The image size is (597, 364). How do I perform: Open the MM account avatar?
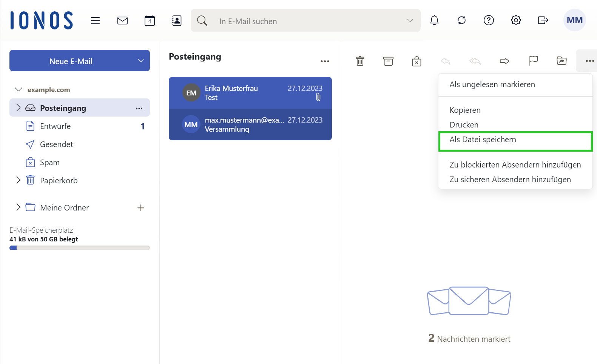pos(575,20)
